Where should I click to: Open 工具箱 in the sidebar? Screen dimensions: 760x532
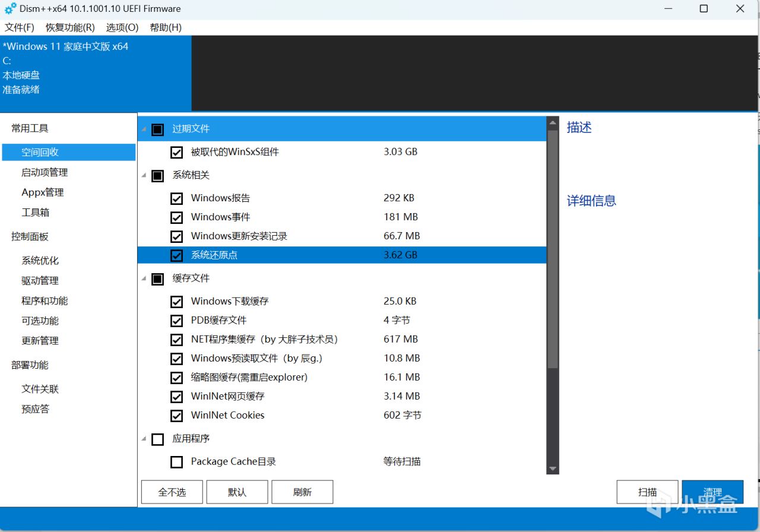coord(36,213)
